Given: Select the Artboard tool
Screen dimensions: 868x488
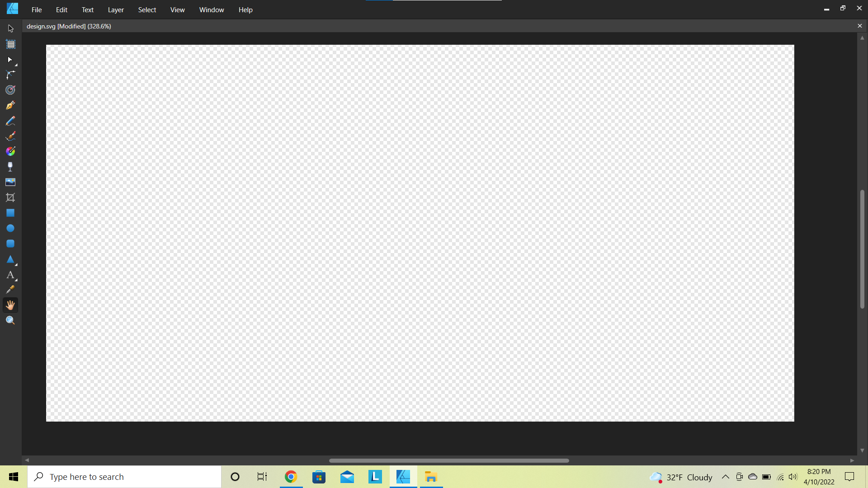Looking at the screenshot, I should (10, 44).
